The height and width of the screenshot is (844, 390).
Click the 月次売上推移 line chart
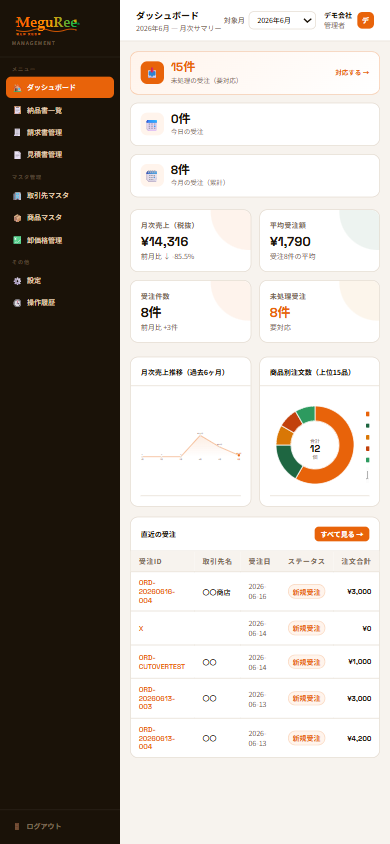[x=190, y=445]
